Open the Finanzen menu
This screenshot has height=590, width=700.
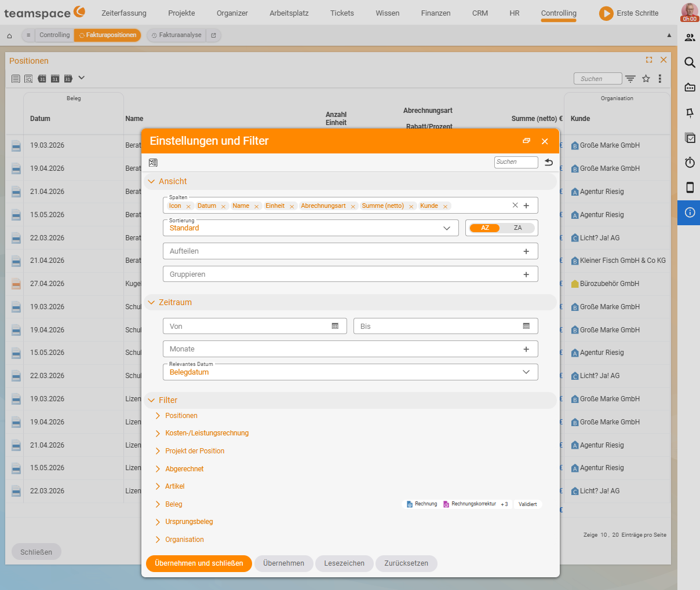[436, 13]
